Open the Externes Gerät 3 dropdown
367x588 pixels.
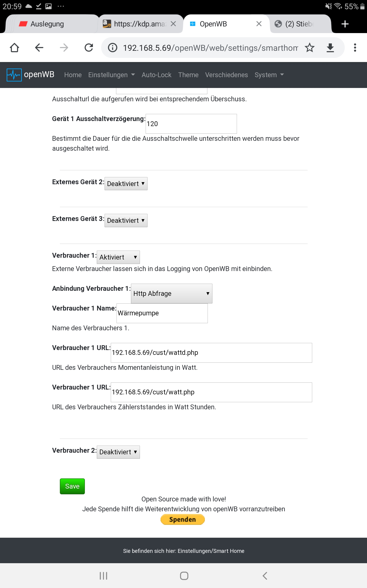pyautogui.click(x=126, y=220)
